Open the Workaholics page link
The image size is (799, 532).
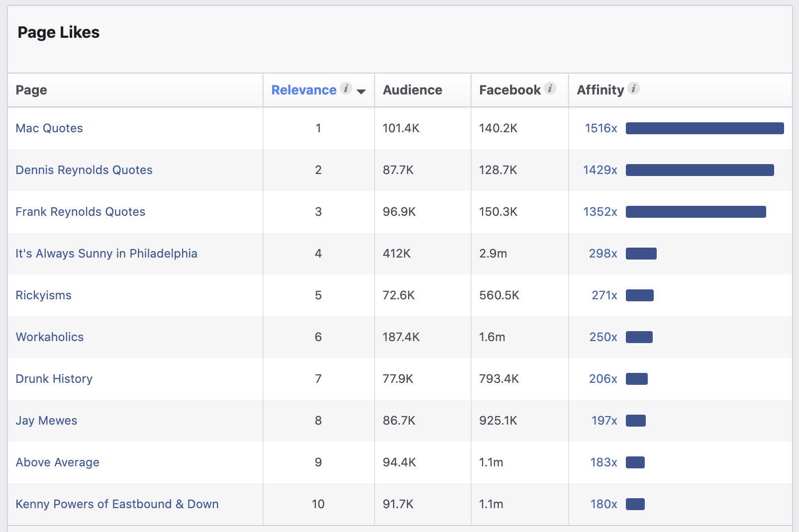click(49, 337)
